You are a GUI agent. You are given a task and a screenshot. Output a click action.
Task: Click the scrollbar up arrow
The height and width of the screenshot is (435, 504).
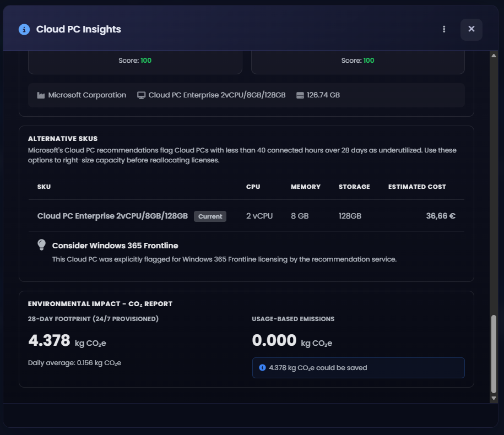click(494, 56)
